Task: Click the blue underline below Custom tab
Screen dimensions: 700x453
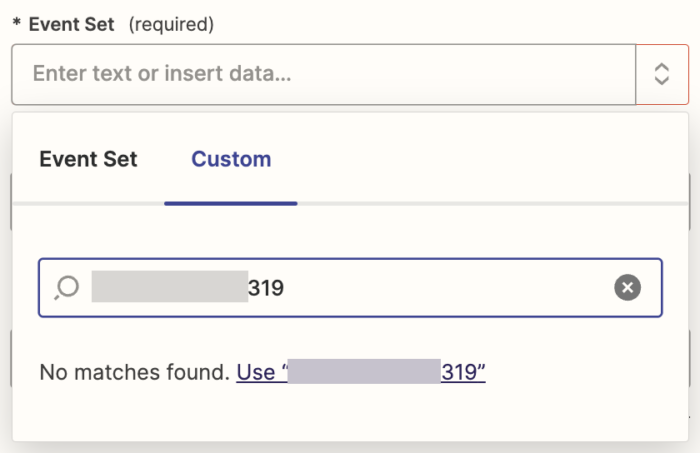Action: [x=231, y=203]
